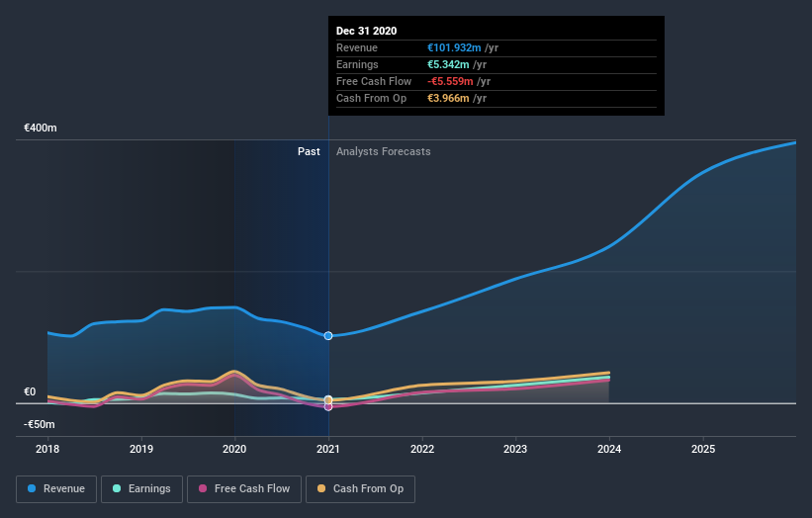
Task: Click the Earnings value €5.342m in tooltip
Action: [448, 64]
